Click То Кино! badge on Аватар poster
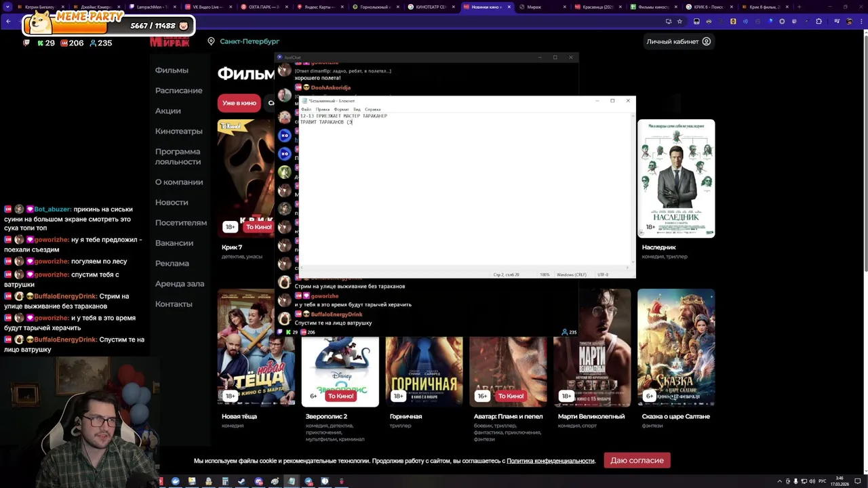 pos(511,396)
